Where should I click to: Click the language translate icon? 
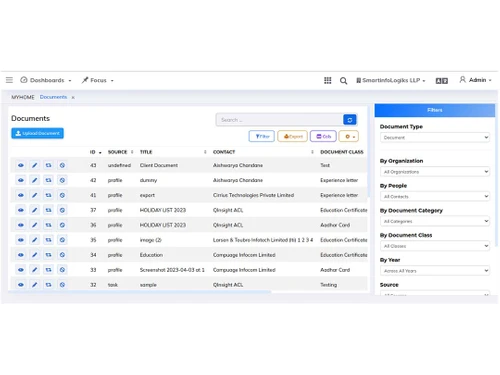coord(442,81)
